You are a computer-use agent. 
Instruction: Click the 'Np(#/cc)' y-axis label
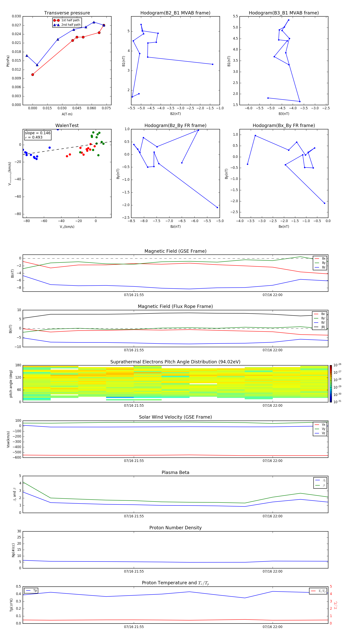click(13, 550)
